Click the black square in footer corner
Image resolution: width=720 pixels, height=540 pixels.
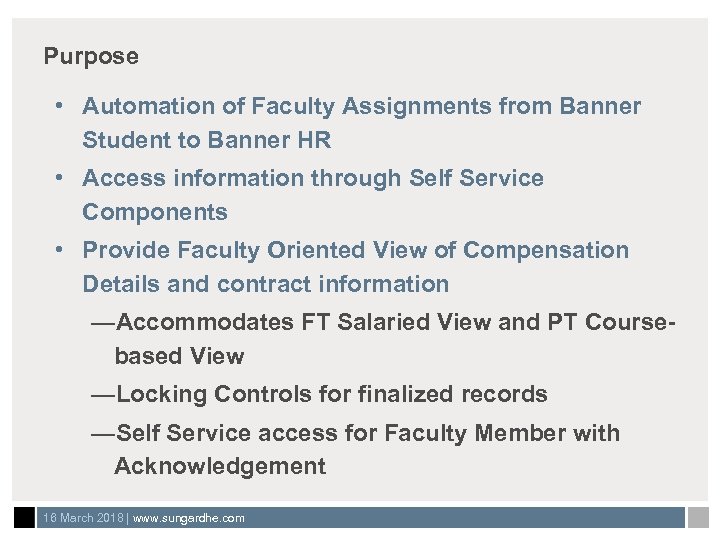(25, 518)
